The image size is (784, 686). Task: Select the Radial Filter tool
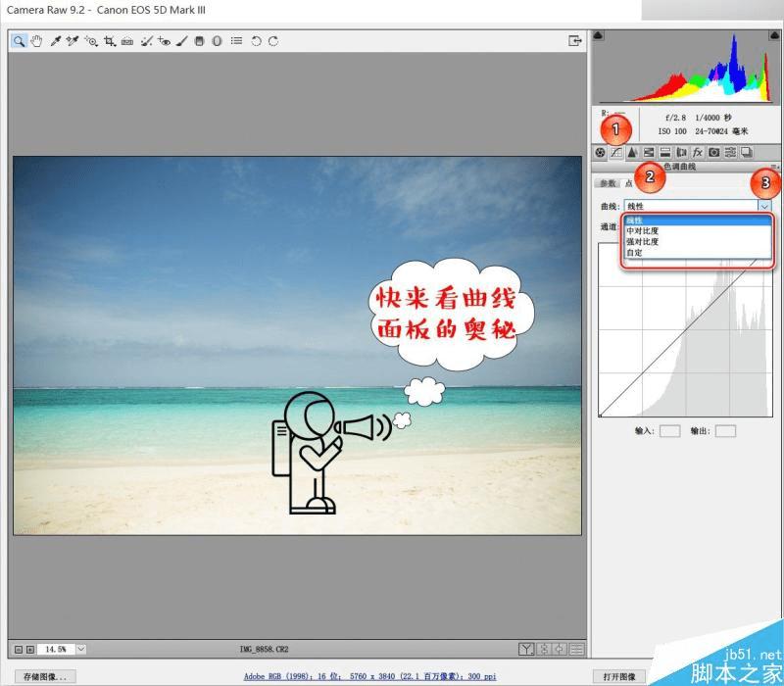click(217, 41)
